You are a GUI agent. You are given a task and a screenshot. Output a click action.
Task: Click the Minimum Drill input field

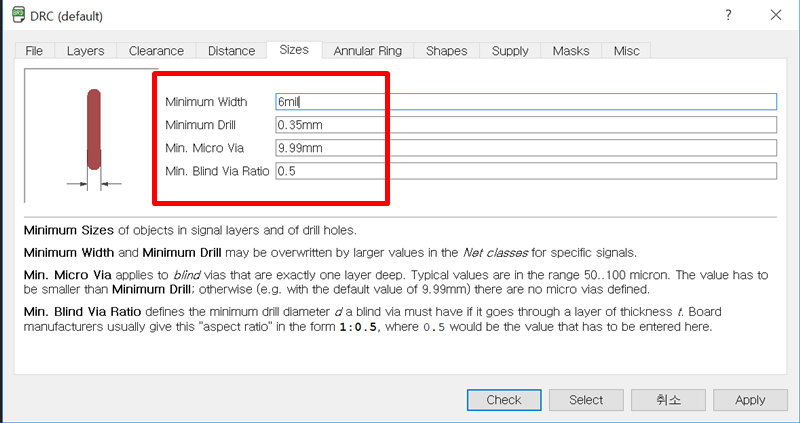point(526,125)
